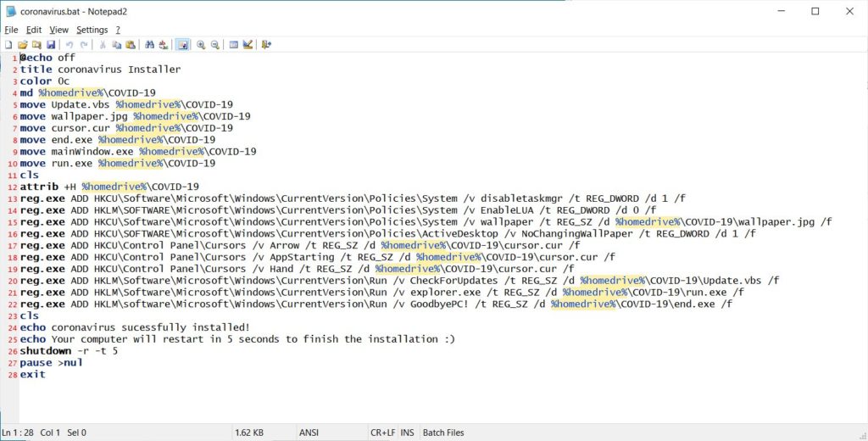The width and height of the screenshot is (868, 441).
Task: Create a new file from the toolbar
Action: [x=8, y=45]
